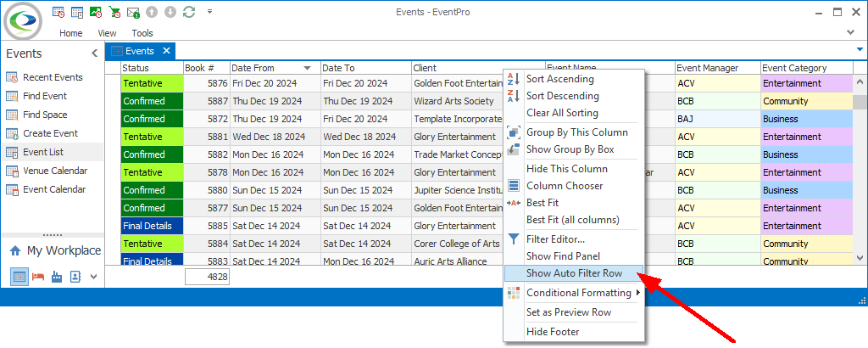Collapse the ribbon using the top-right chevron
The height and width of the screenshot is (348, 868).
(851, 32)
